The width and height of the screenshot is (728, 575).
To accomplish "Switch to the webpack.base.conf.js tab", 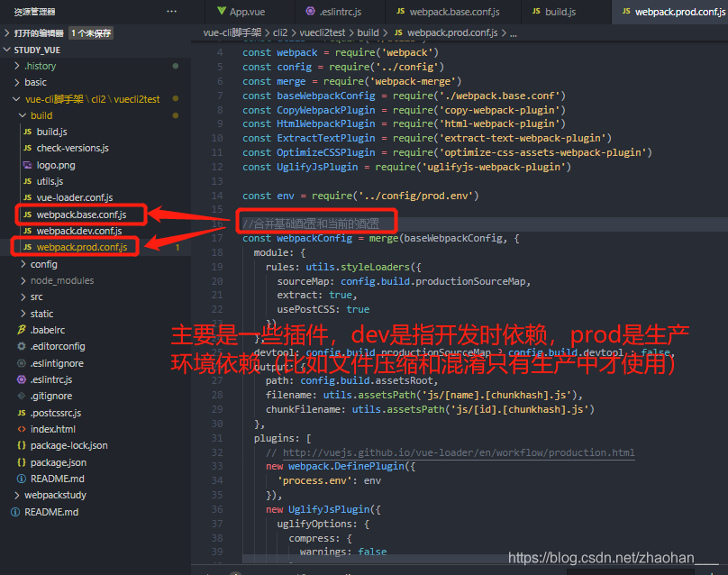I will (452, 12).
